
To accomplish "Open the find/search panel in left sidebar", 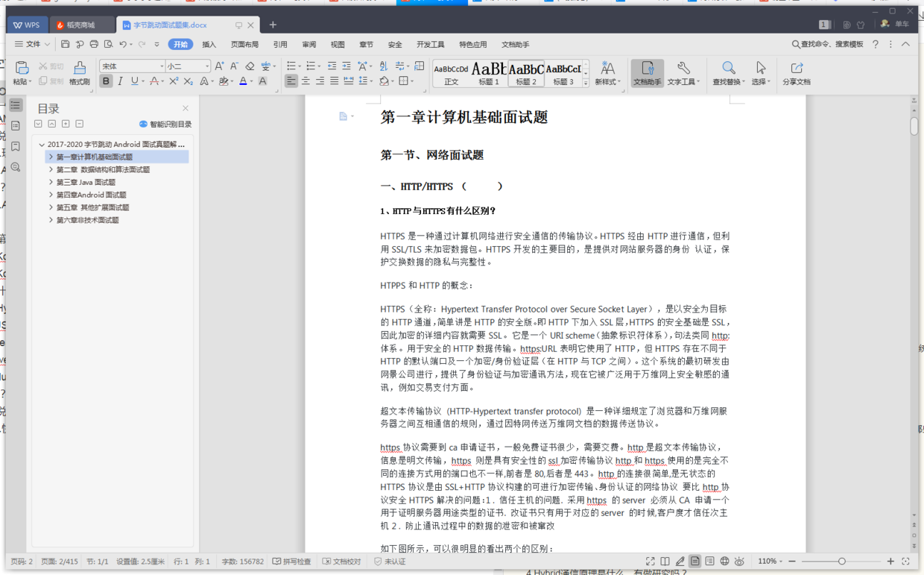I will (16, 167).
